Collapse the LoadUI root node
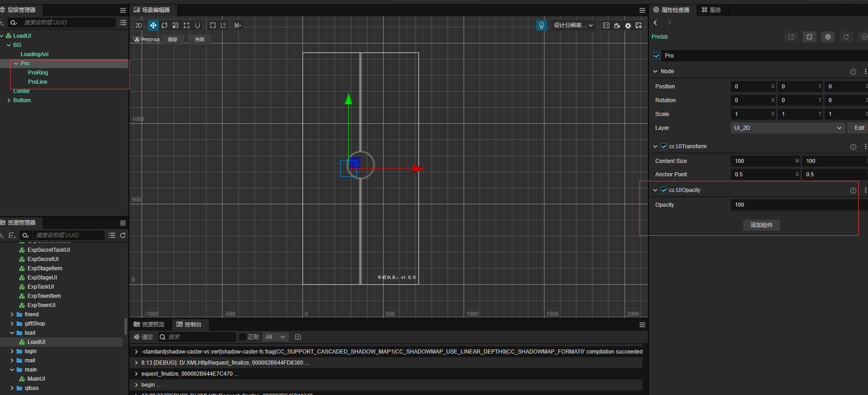 pos(2,36)
